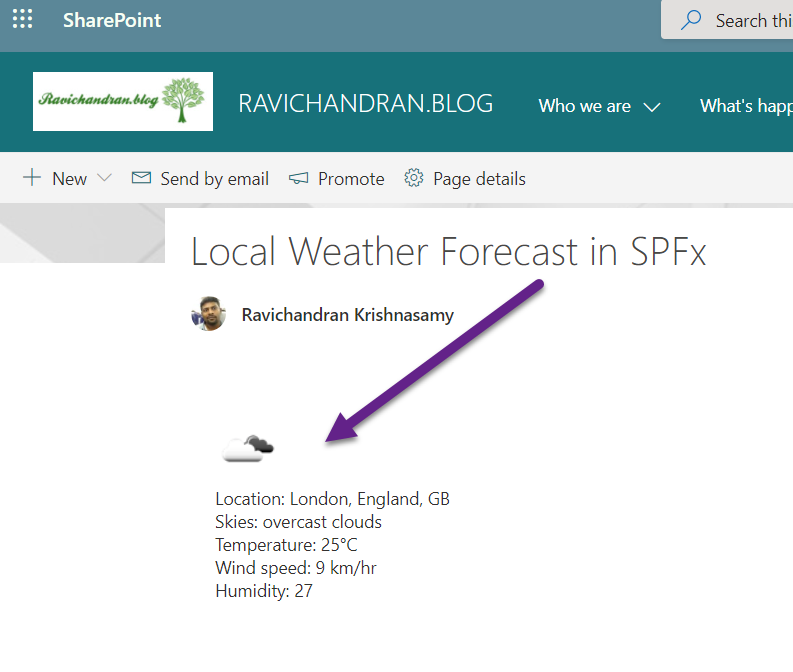Click the plus icon beside New
Screen dimensions: 793x672
pos(32,178)
